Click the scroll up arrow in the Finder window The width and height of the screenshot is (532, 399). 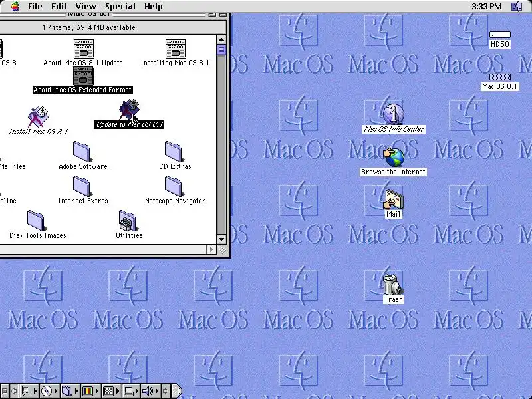click(221, 39)
